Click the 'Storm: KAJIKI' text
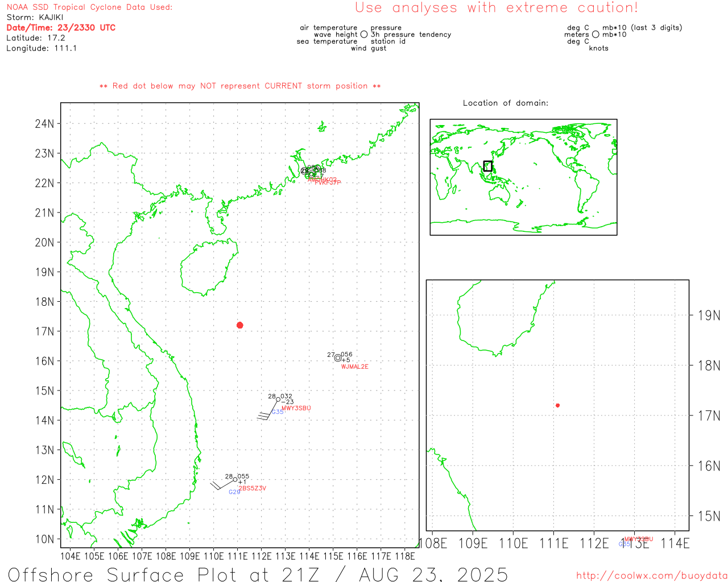 click(x=35, y=18)
